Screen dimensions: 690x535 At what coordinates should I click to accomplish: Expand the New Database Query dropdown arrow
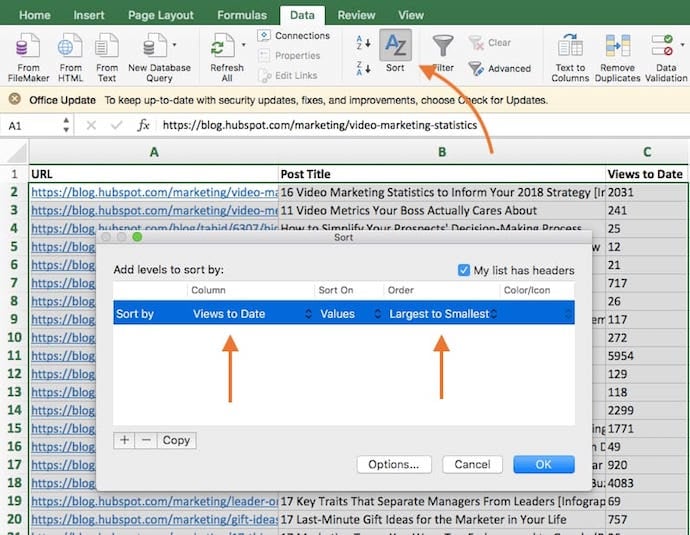pyautogui.click(x=174, y=45)
